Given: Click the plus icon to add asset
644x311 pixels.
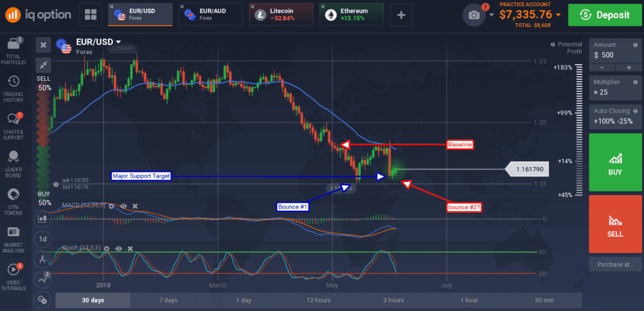Looking at the screenshot, I should tap(401, 15).
